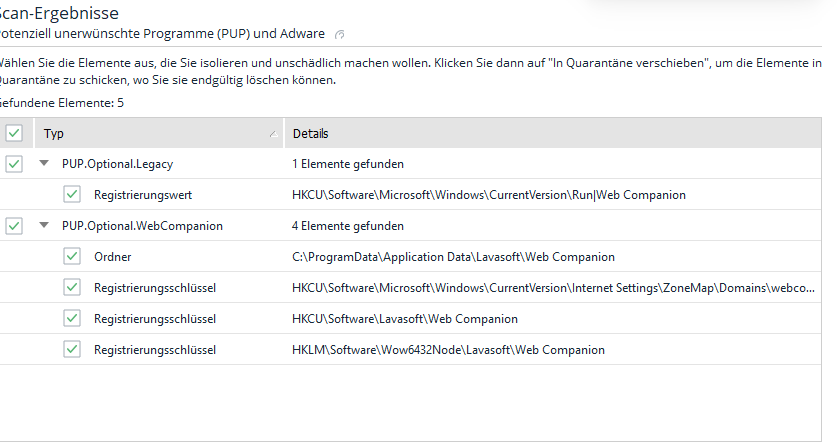The width and height of the screenshot is (837, 443).
Task: Uncheck the PUP.Optional.Legacy group checkbox
Action: click(14, 164)
